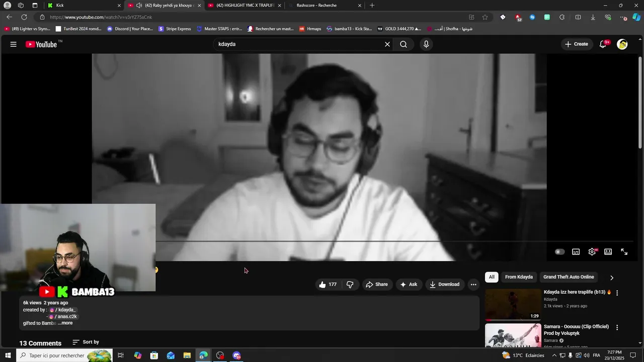Viewport: 644px width, 362px height.
Task: Add page to favorites star
Action: (x=485, y=17)
